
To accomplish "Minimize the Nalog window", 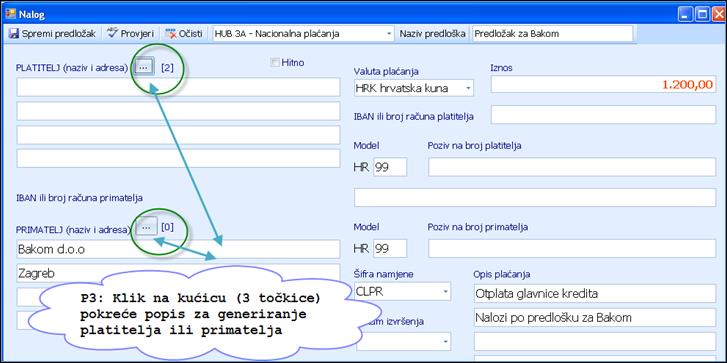I will coord(687,15).
